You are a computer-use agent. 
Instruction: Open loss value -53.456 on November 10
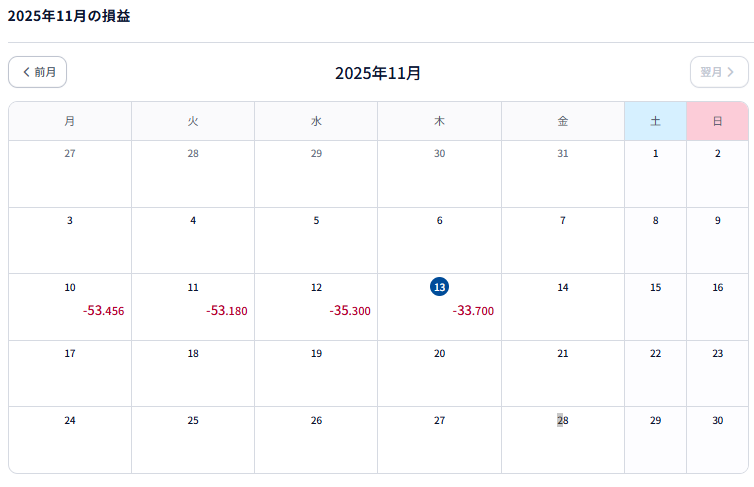pos(104,311)
